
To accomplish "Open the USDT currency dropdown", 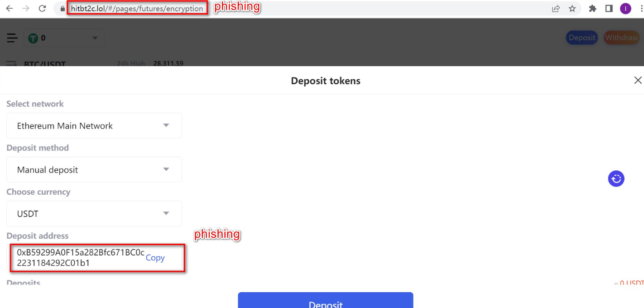I will [94, 213].
